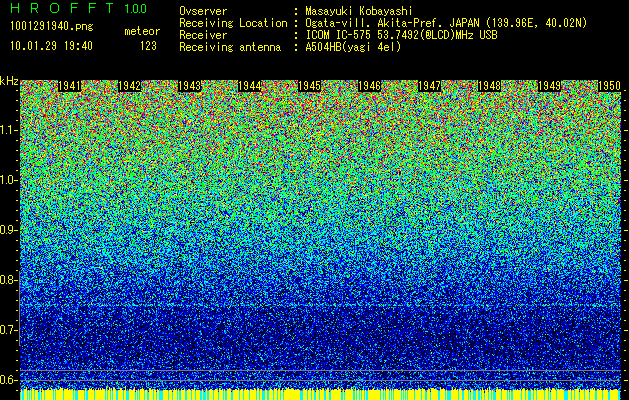This screenshot has height=400, width=629.
Task: Click the 1943 time marker
Action: [x=189, y=86]
